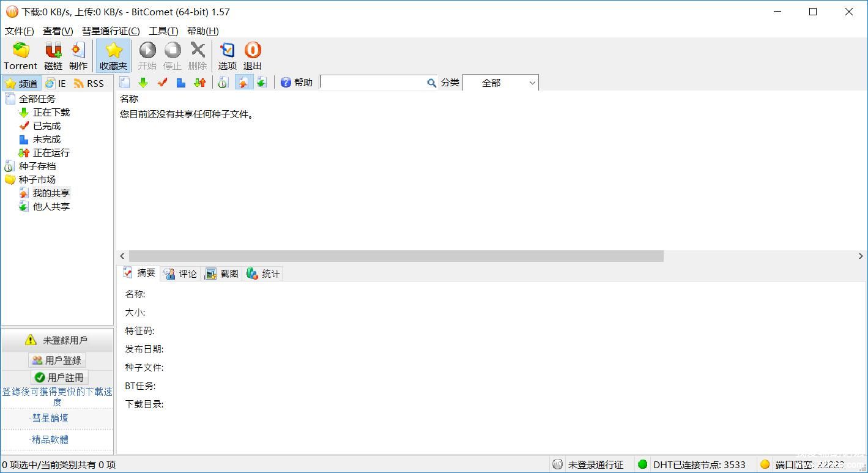Open the 分类 category dropdown showing 全部
Image resolution: width=868 pixels, height=473 pixels.
click(500, 83)
